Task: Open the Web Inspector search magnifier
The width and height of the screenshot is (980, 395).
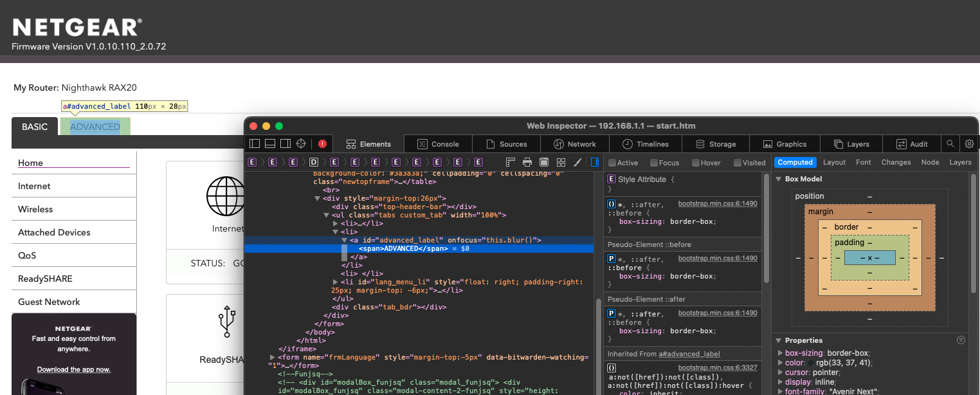Action: (x=950, y=144)
